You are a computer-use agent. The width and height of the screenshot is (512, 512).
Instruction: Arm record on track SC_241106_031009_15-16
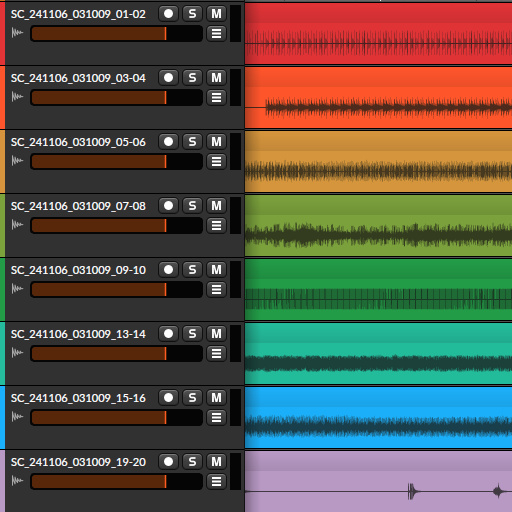click(x=168, y=398)
